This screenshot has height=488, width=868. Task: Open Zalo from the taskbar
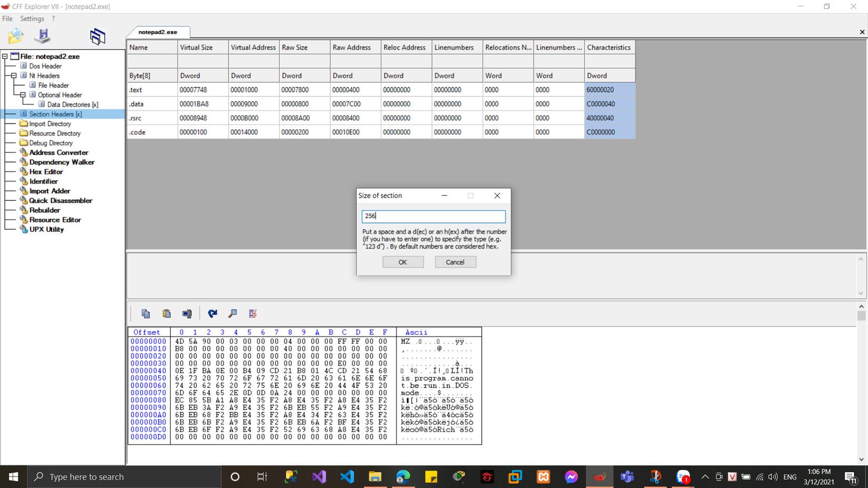[x=683, y=477]
